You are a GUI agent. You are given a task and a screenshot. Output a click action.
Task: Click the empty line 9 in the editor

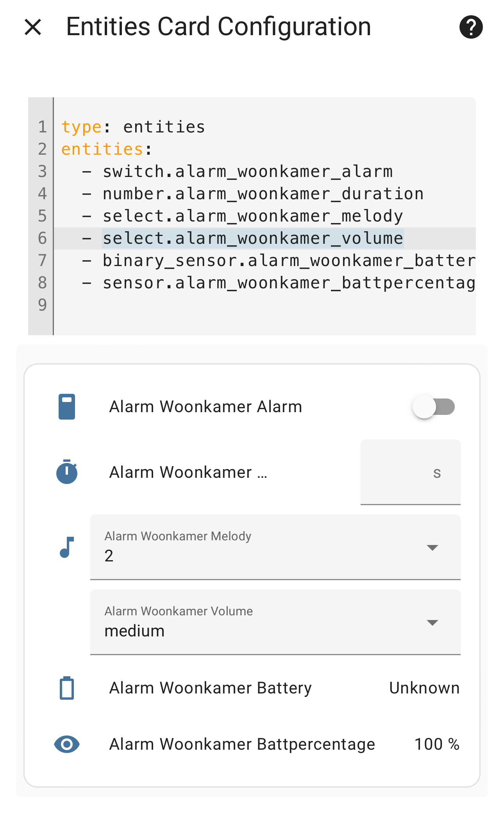(x=234, y=305)
